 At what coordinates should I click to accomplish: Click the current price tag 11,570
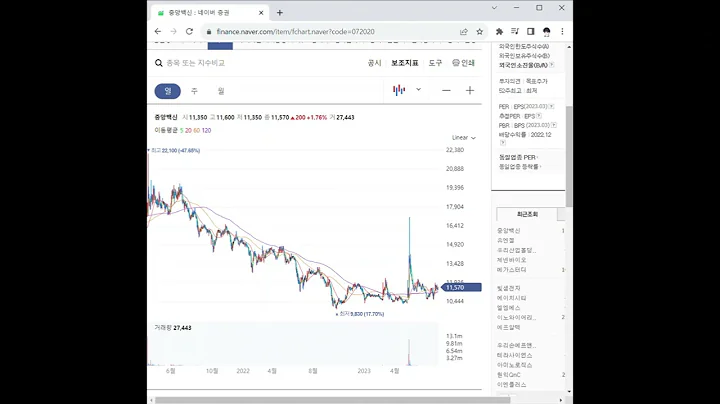click(x=461, y=287)
